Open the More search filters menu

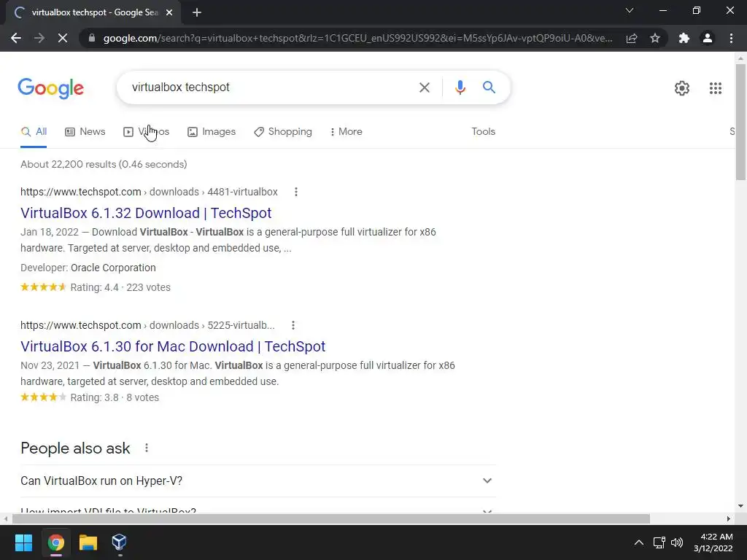coord(347,132)
